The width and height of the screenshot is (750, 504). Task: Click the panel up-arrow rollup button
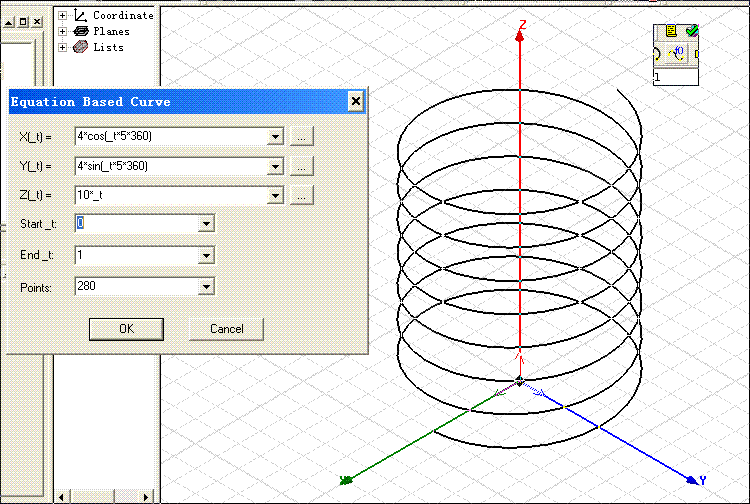coord(9,22)
